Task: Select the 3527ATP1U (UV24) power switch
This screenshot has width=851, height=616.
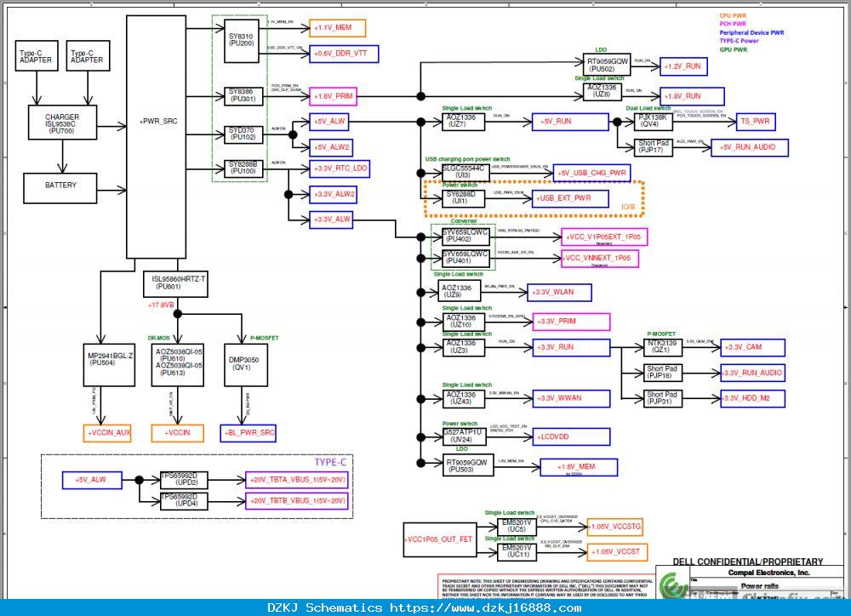Action: point(464,436)
